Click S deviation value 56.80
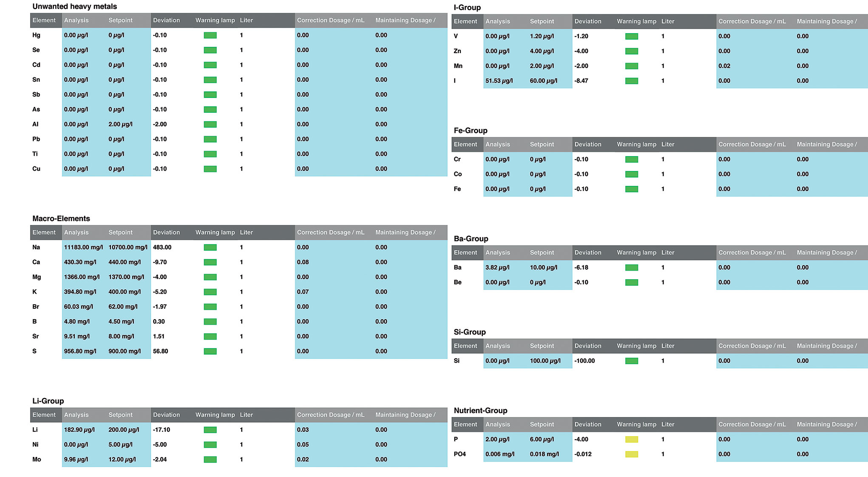The width and height of the screenshot is (868, 477). point(160,351)
